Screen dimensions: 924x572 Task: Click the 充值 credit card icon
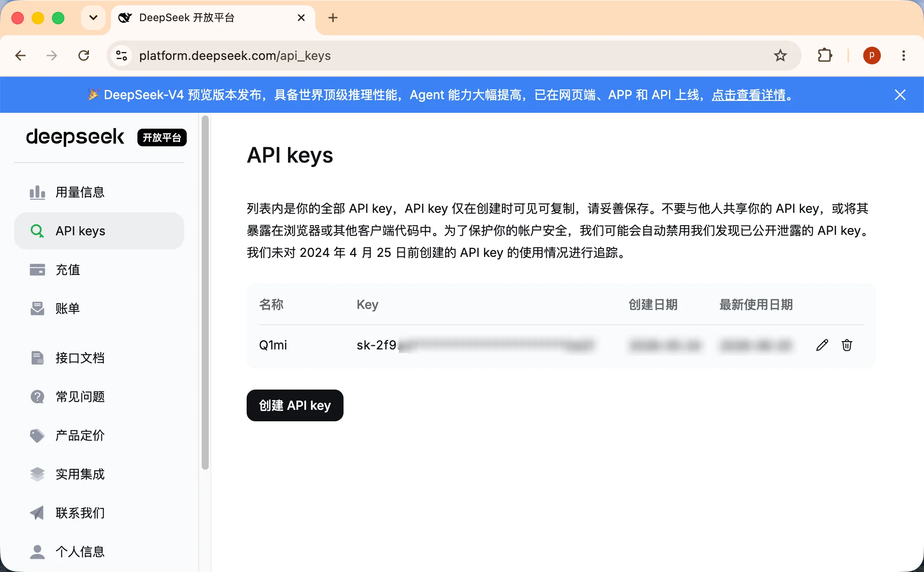(37, 270)
